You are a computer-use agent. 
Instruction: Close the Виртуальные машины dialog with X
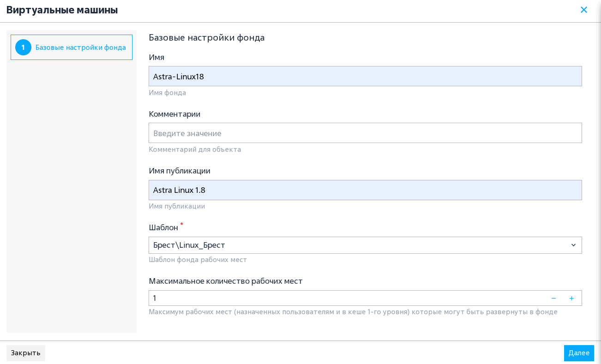[x=584, y=10]
